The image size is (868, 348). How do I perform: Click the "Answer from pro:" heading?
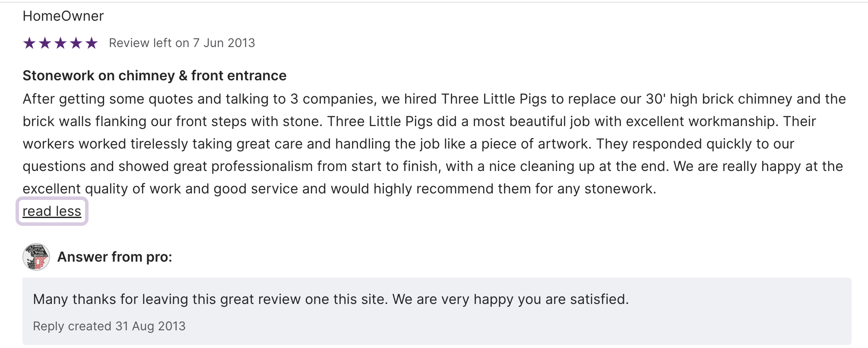coord(114,257)
